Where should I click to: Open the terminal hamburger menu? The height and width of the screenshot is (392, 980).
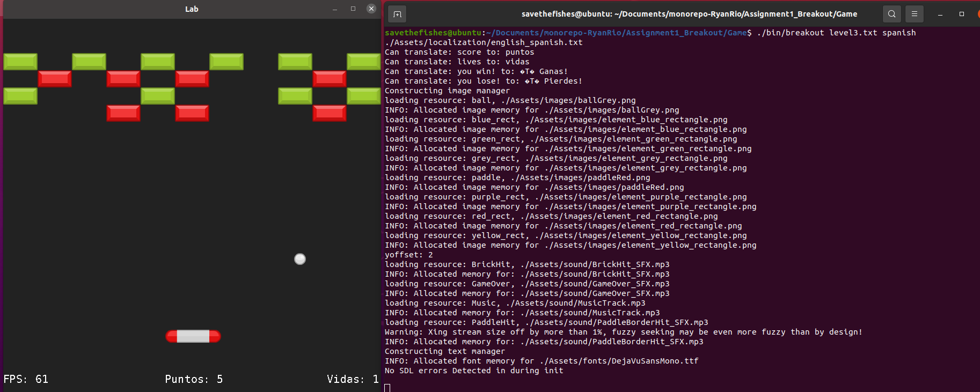click(x=915, y=14)
